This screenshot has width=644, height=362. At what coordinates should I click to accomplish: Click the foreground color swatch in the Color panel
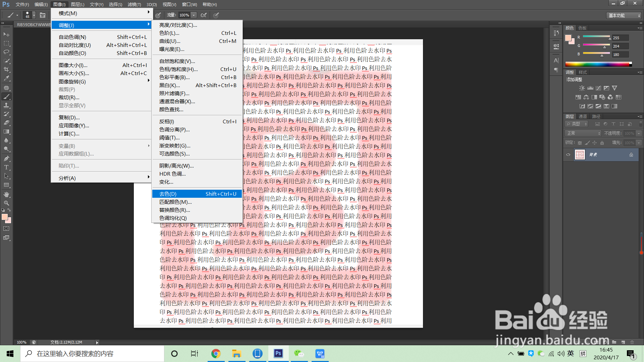pyautogui.click(x=568, y=38)
